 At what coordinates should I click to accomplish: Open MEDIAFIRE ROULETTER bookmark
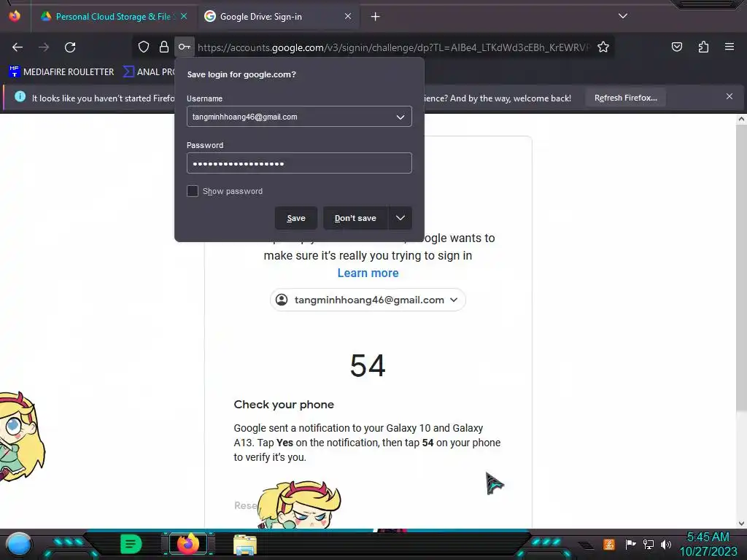pos(61,72)
